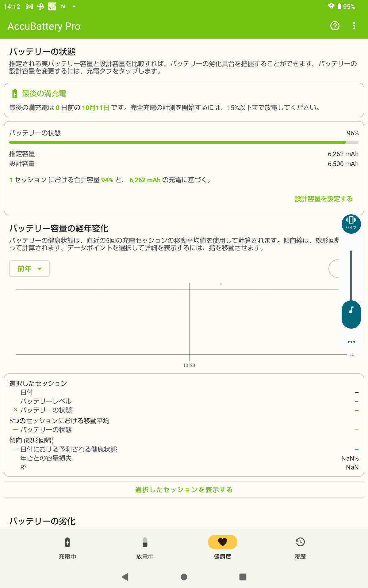Tap the TVer notification icon in status bar
Screen dimensions: 368x588
(63, 6)
